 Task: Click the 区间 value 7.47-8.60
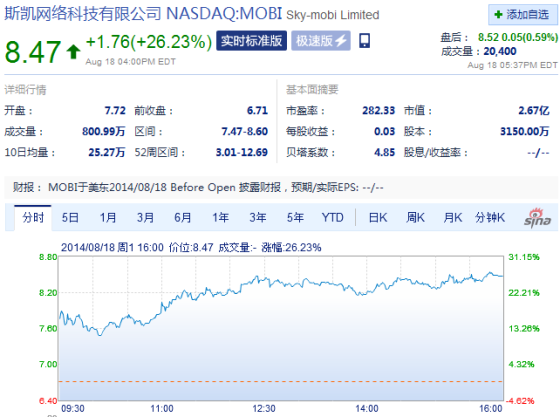(245, 131)
